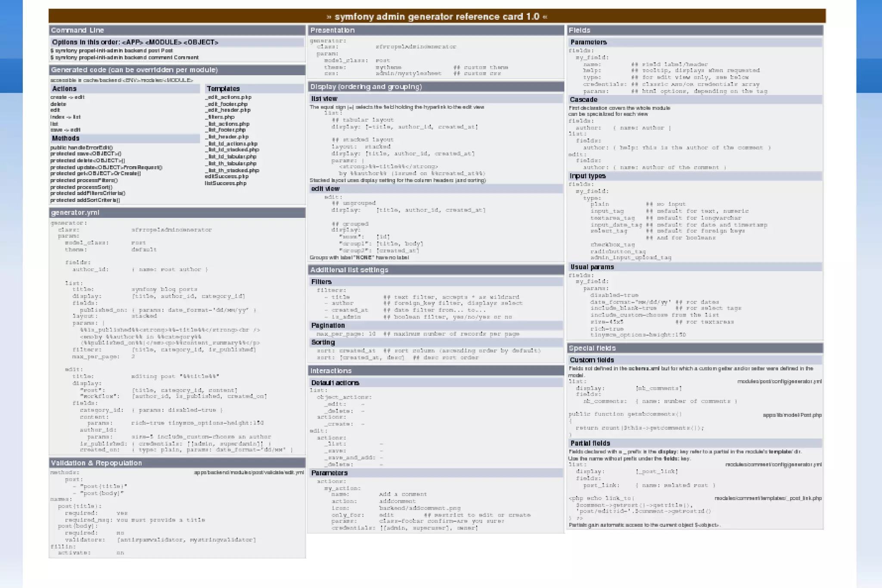This screenshot has width=882, height=588.
Task: Click the Parameters subheading under Interactions
Action: (436, 473)
